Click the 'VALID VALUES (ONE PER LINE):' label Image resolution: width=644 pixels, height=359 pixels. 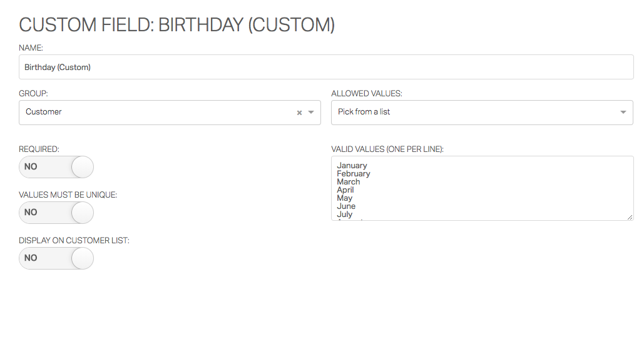click(387, 149)
